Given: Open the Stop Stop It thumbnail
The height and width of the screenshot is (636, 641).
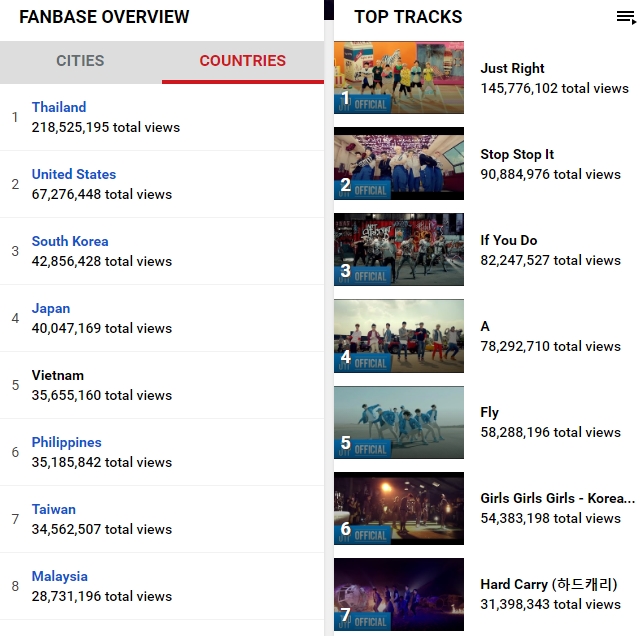Looking at the screenshot, I should (399, 163).
